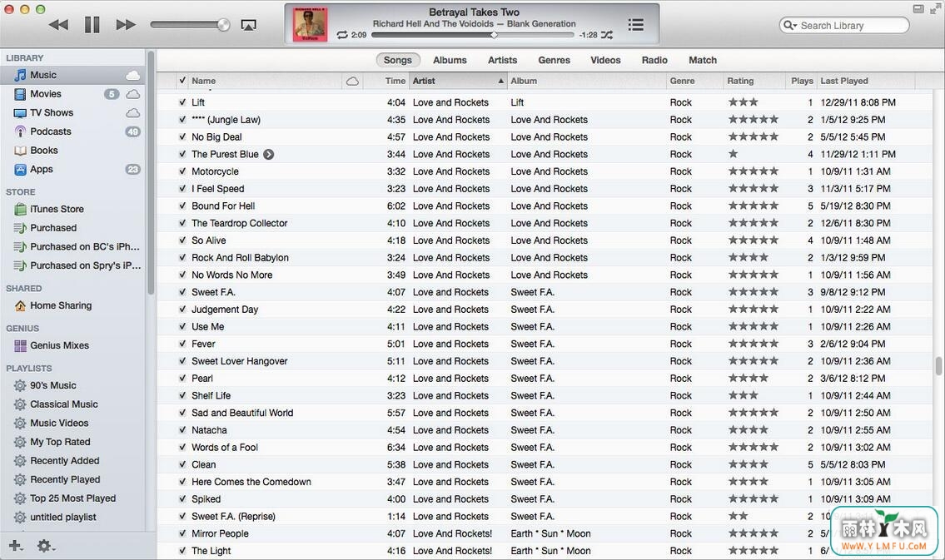
Task: Switch to the Artists view
Action: click(503, 60)
